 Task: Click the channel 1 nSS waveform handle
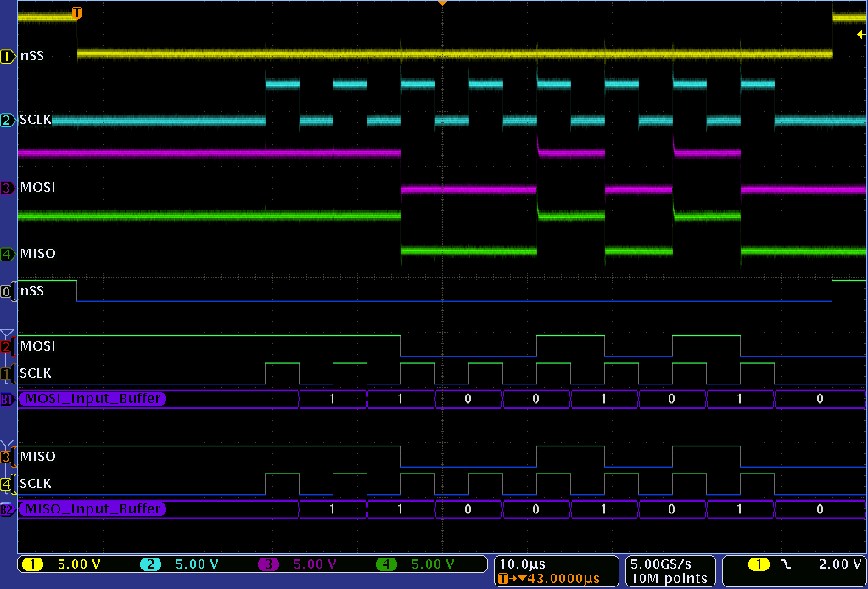(x=8, y=57)
